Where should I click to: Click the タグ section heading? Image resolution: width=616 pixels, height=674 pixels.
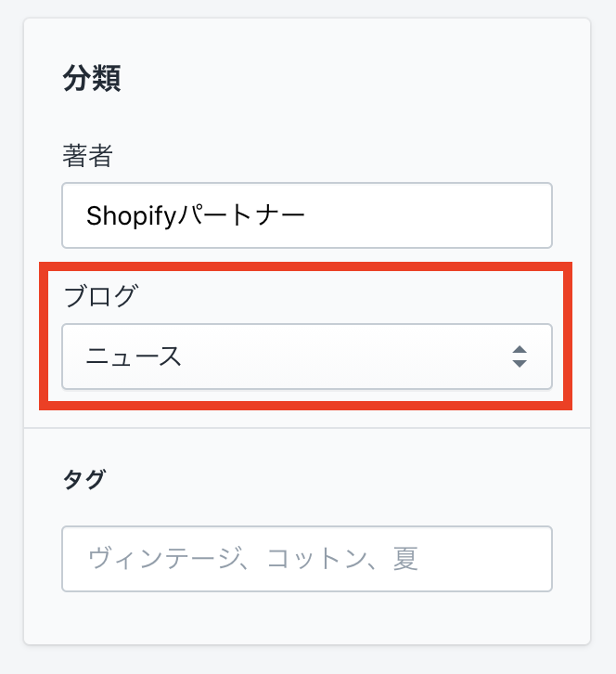click(x=83, y=480)
